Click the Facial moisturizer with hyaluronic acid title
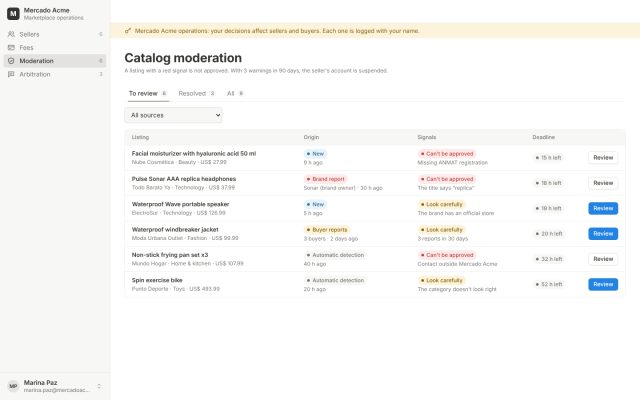 tap(193, 153)
